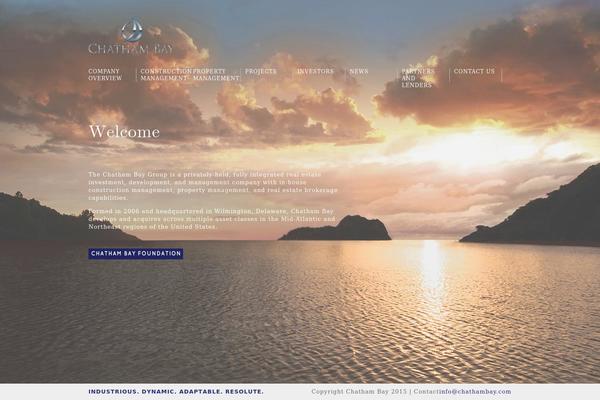Click the paragraph starting 'The Chatham Bay Group'
Screen dimensions: 600x400
pyautogui.click(x=213, y=186)
